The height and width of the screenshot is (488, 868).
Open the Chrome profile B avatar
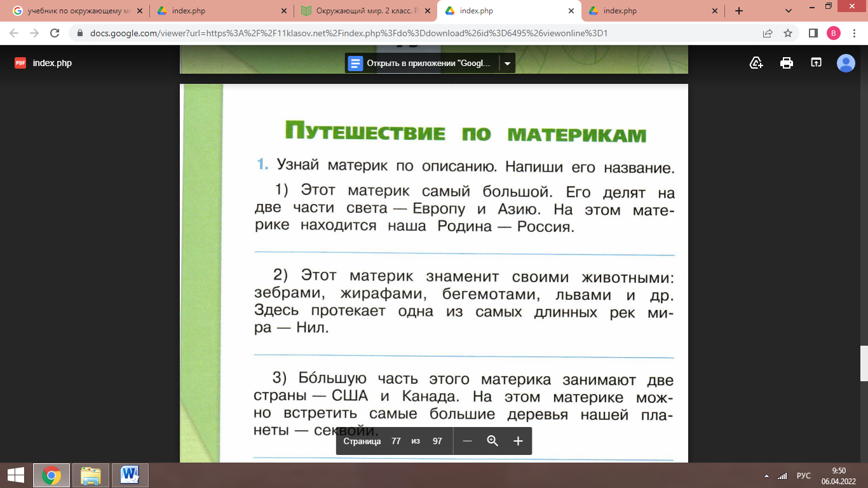click(x=833, y=33)
